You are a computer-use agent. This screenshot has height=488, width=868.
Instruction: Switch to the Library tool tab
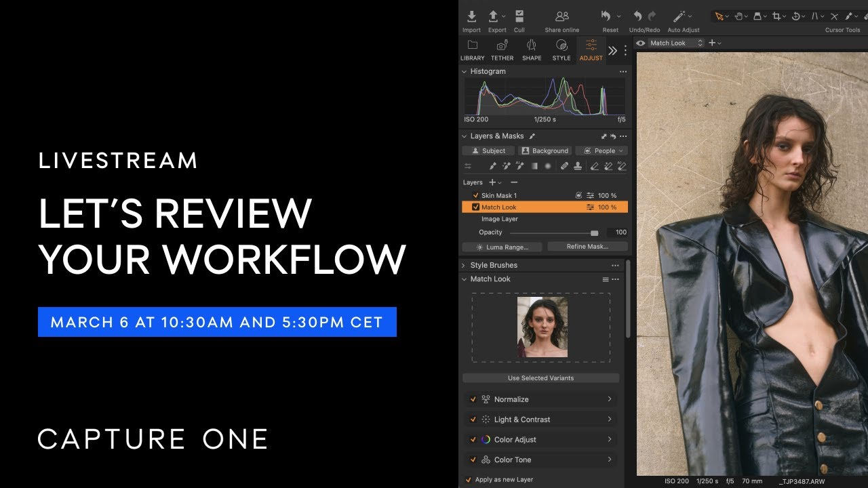tap(473, 50)
